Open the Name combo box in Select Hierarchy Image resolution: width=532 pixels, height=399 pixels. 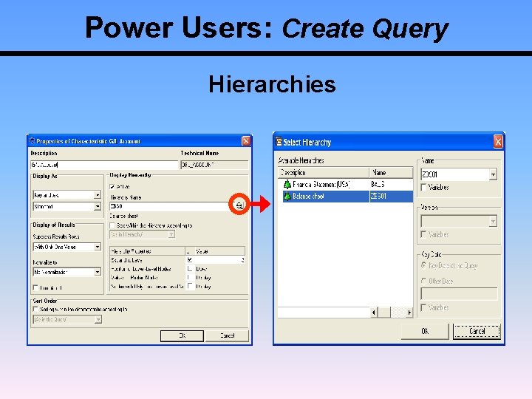pos(493,174)
